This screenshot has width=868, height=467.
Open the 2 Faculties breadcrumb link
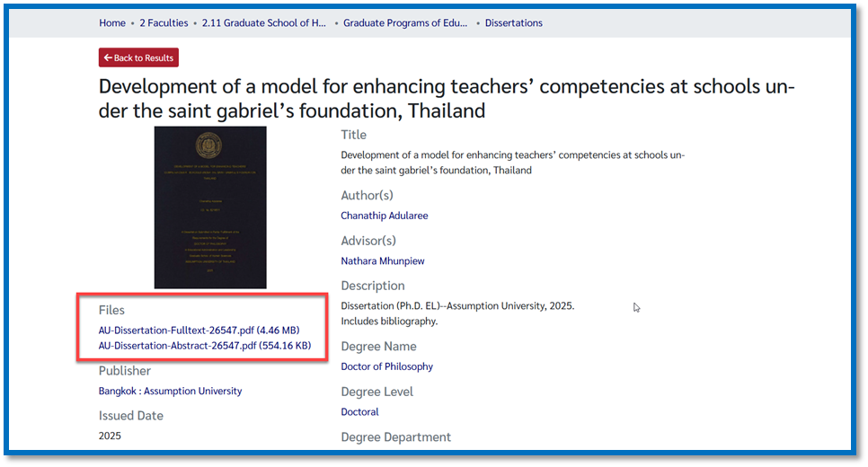click(164, 23)
